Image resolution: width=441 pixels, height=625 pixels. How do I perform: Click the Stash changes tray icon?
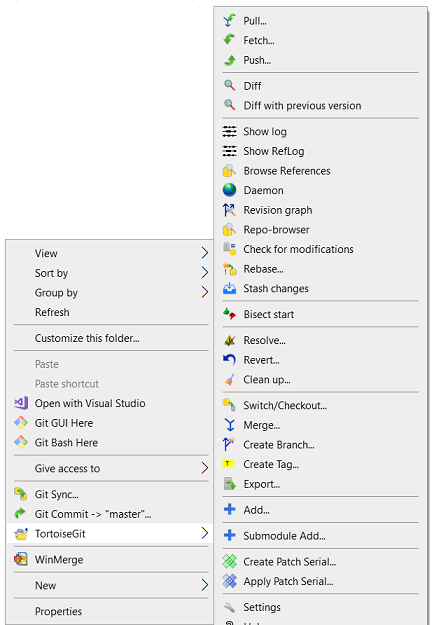coord(229,288)
